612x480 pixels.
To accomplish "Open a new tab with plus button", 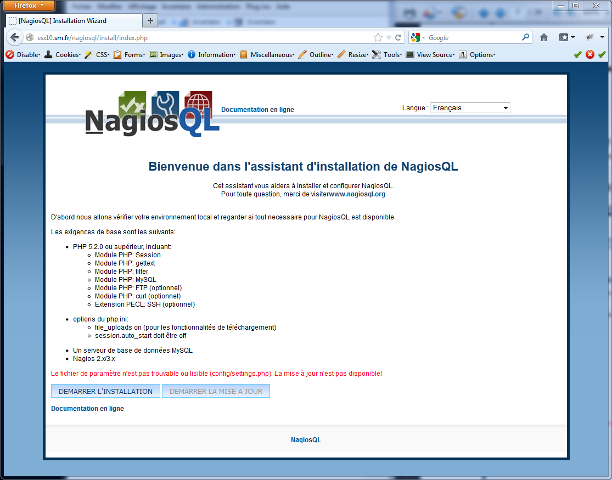I will click(x=150, y=21).
